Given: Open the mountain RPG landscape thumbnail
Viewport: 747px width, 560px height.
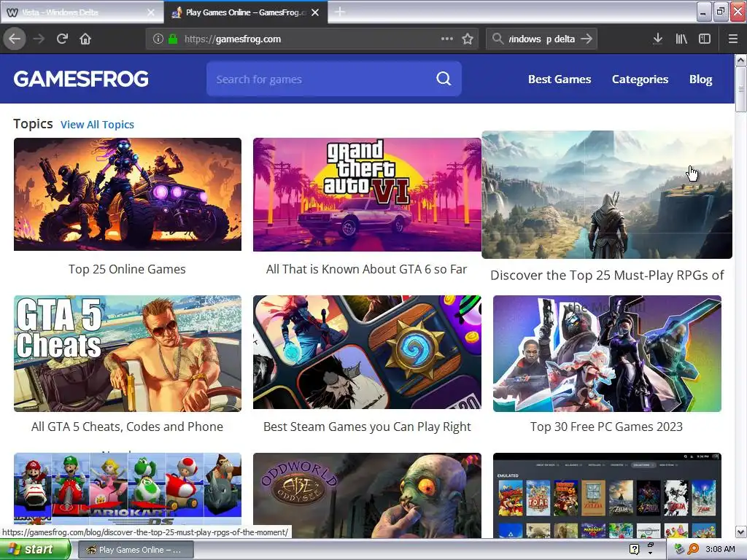Looking at the screenshot, I should pos(607,195).
